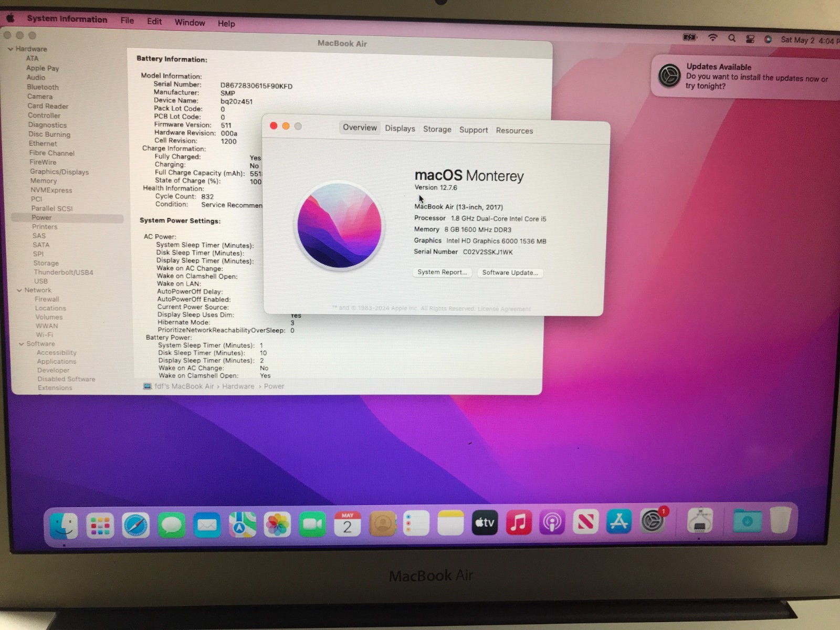Select Card Reader in the sidebar
Viewport: 840px width, 630px height.
pos(48,106)
